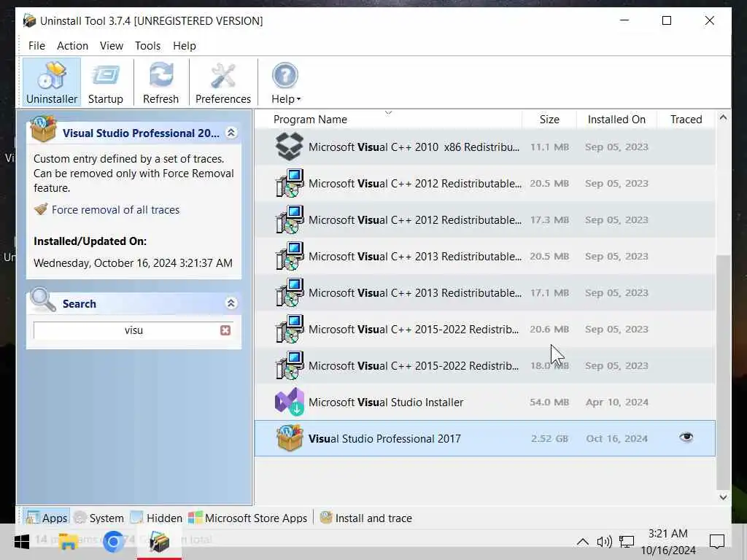Clear the search text with red X
The width and height of the screenshot is (747, 560).
click(x=225, y=330)
